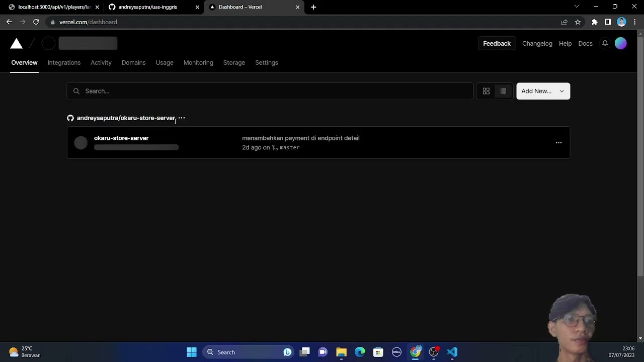Viewport: 644px width, 362px height.
Task: Share this page from the address bar
Action: click(x=564, y=22)
